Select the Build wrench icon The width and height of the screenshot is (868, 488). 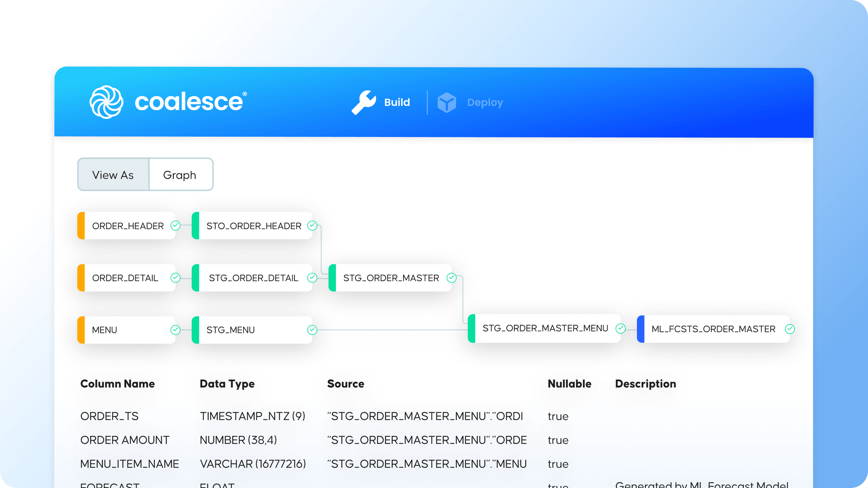point(364,102)
